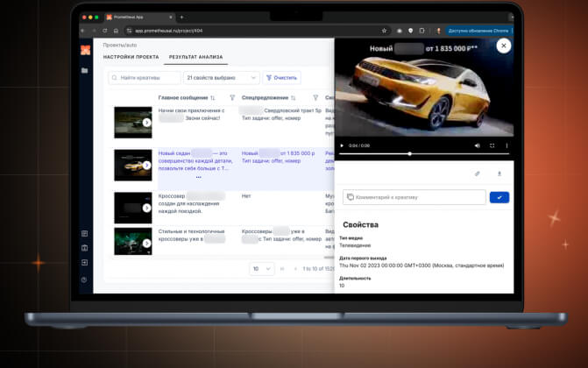This screenshot has height=368, width=588.
Task: Filter the Спецпредложение column
Action: (315, 98)
